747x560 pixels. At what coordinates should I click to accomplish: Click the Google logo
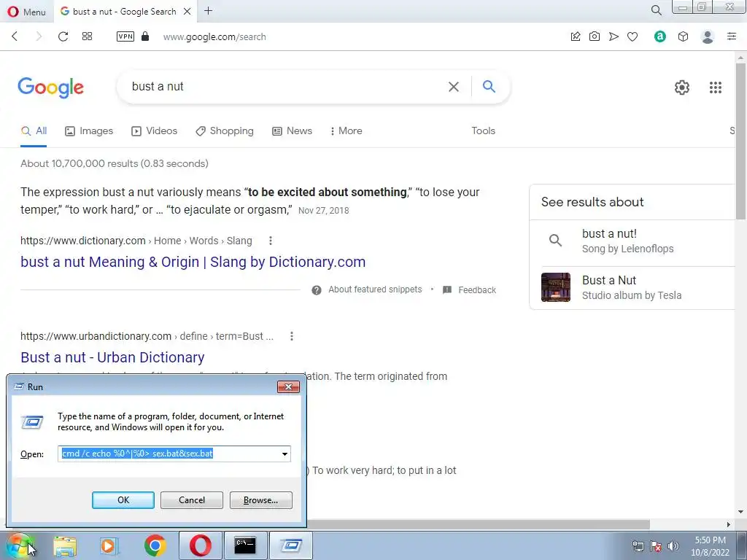51,87
